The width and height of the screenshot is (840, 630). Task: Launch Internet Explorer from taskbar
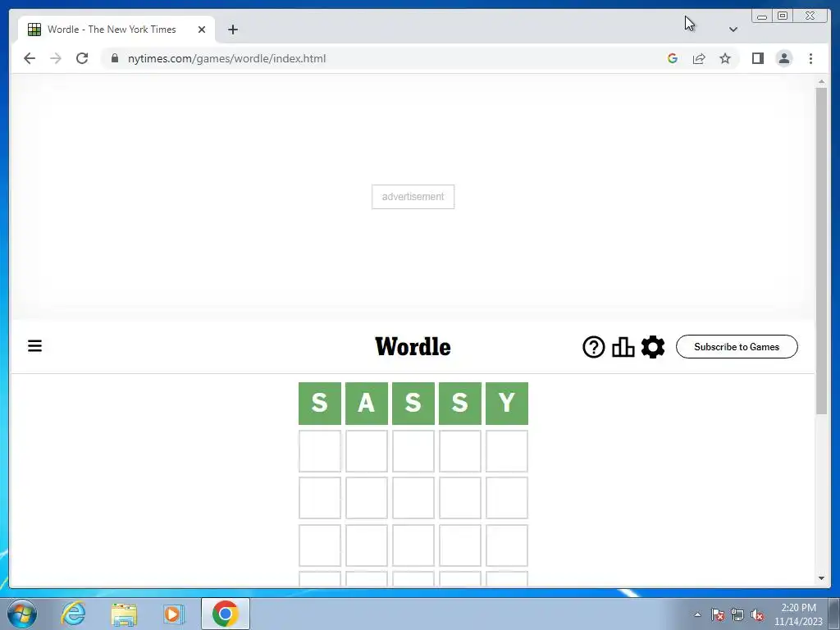pyautogui.click(x=73, y=614)
